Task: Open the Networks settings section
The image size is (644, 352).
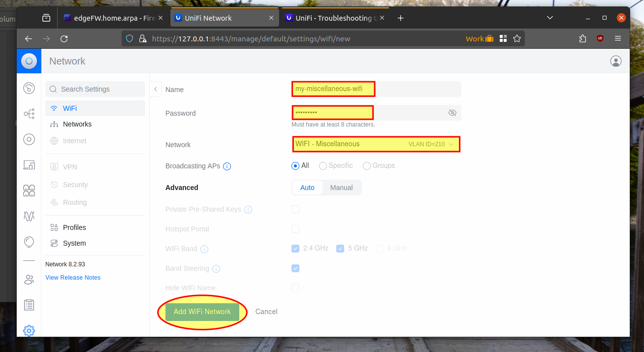Action: point(95,124)
